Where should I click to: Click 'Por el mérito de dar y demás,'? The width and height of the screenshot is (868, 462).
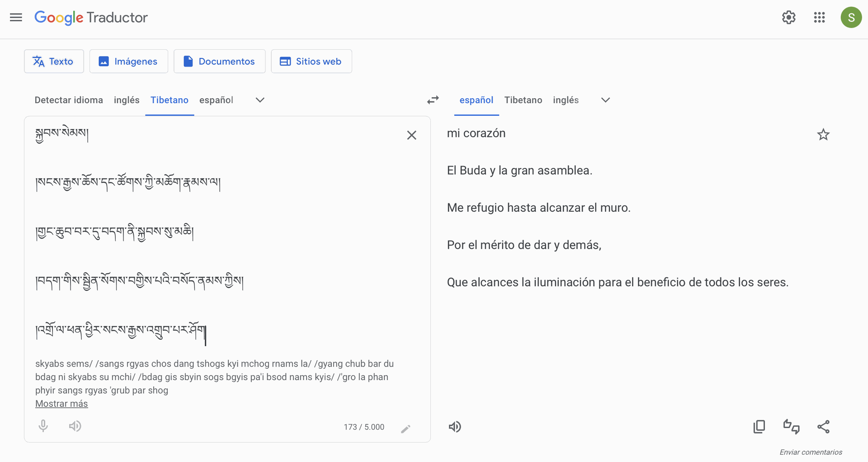click(x=524, y=245)
